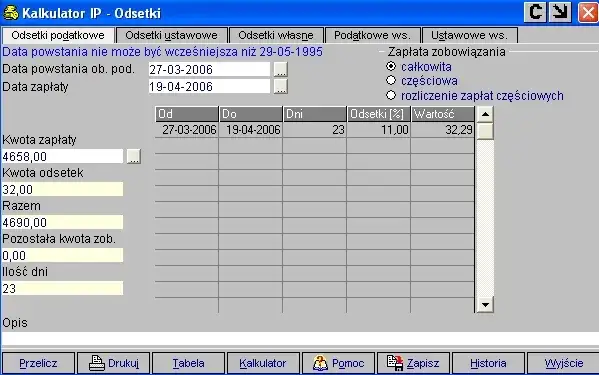
Task: Click the Data powstania date field 27-03-2006
Action: (x=209, y=70)
